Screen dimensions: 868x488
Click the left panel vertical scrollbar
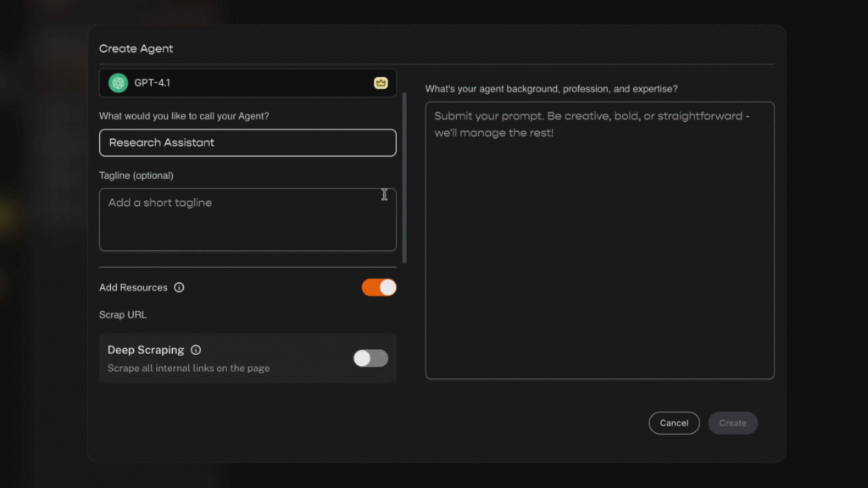[x=404, y=178]
